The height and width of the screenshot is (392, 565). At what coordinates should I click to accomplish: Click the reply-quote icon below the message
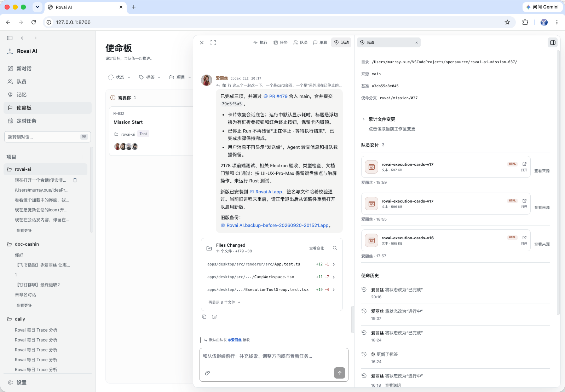(x=214, y=317)
